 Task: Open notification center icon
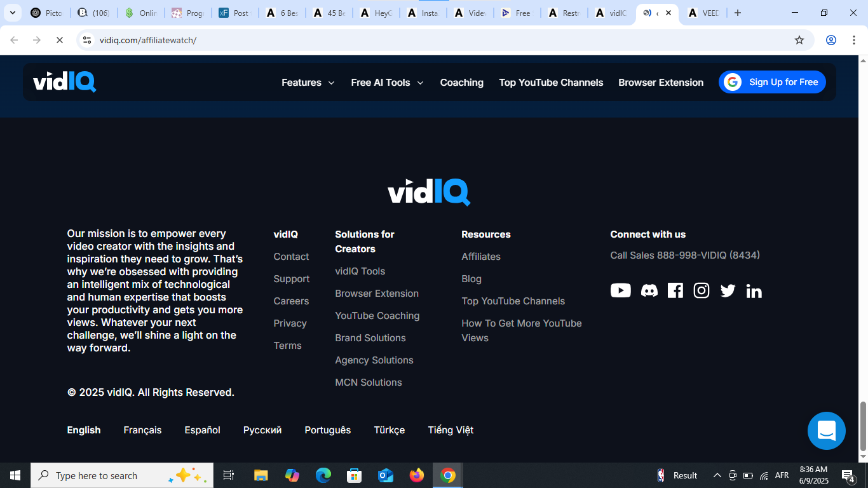point(848,475)
